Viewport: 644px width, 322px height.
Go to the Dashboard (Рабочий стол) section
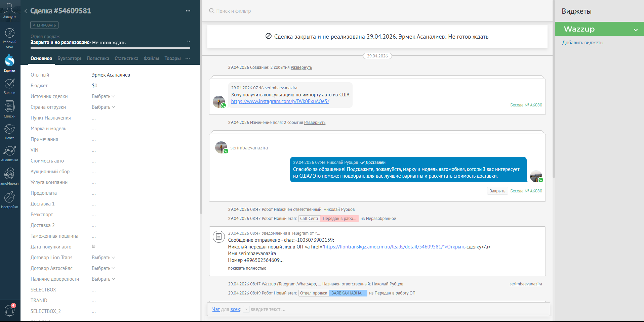coord(9,38)
